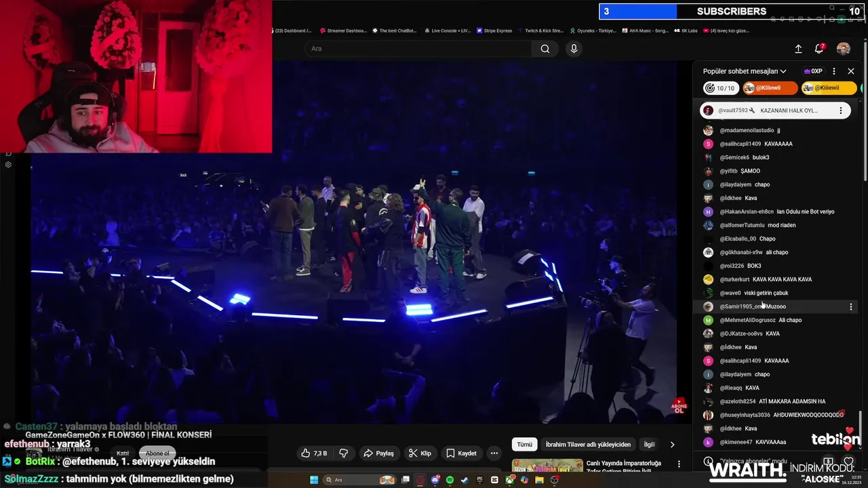This screenshot has height=488, width=868.
Task: Open the upload/create icon in YouTube header
Action: click(798, 49)
